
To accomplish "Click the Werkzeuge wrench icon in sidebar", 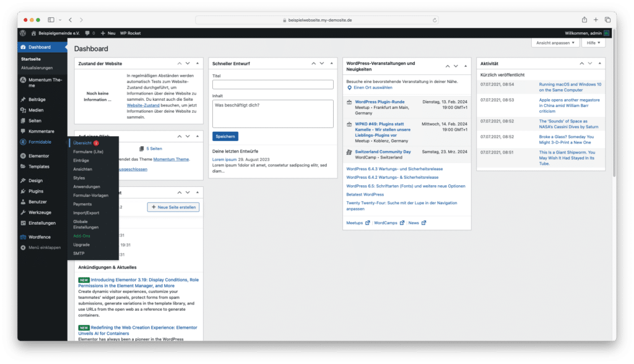I will click(23, 212).
